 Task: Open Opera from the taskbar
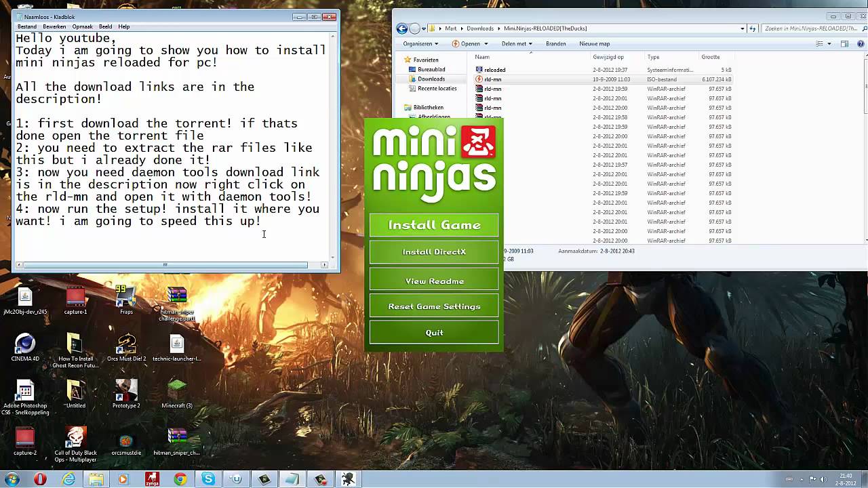40,479
